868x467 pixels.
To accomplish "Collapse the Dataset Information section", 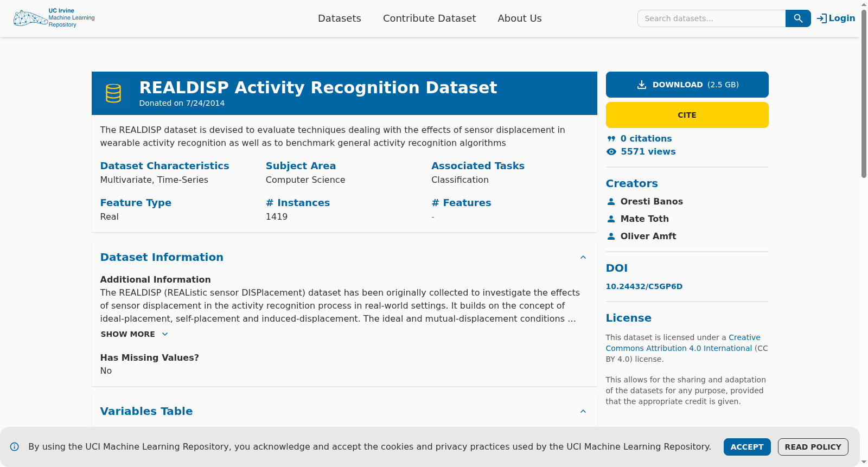I will coord(583,257).
